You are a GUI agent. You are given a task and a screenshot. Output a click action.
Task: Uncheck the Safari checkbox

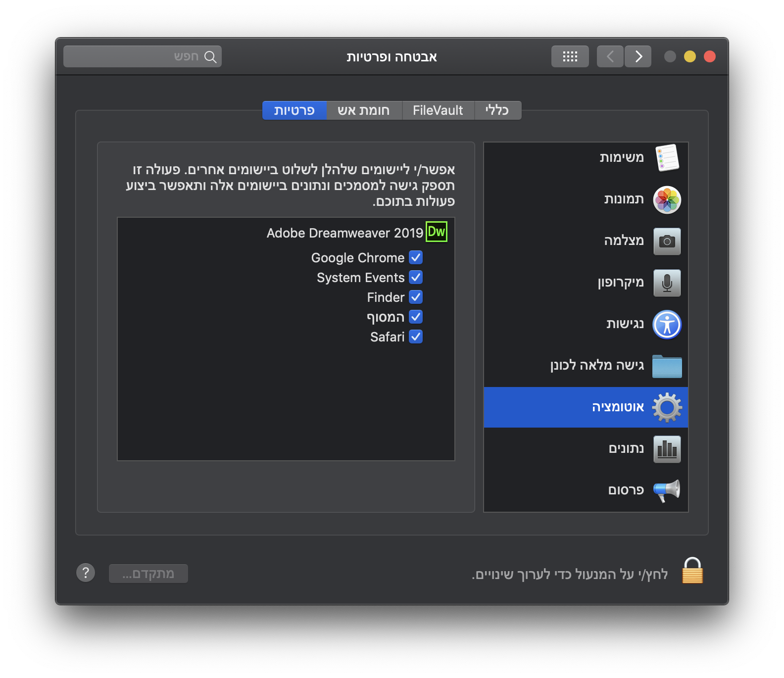point(416,337)
